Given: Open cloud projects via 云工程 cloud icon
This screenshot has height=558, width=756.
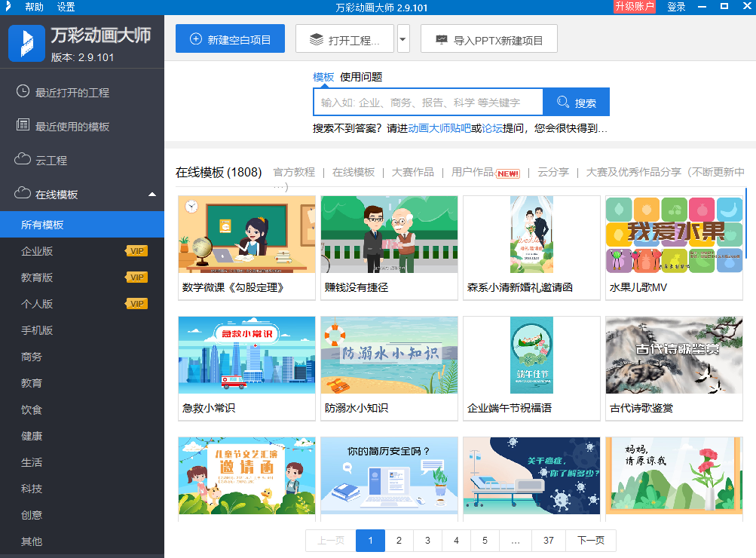Looking at the screenshot, I should [x=21, y=159].
